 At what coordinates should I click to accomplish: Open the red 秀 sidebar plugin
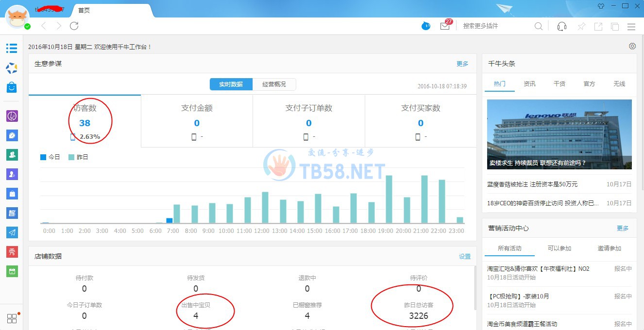coord(12,252)
